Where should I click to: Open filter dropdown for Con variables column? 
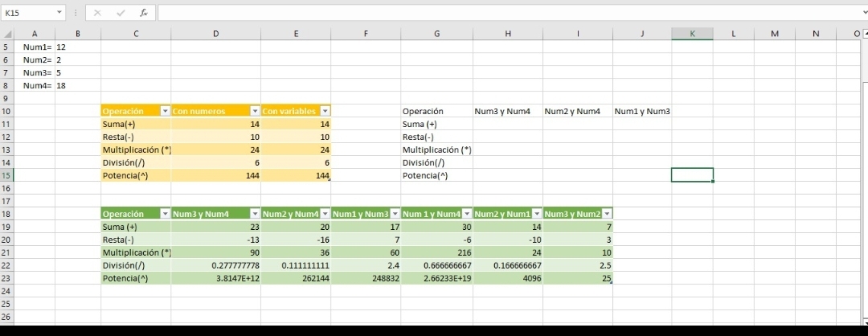pos(325,111)
